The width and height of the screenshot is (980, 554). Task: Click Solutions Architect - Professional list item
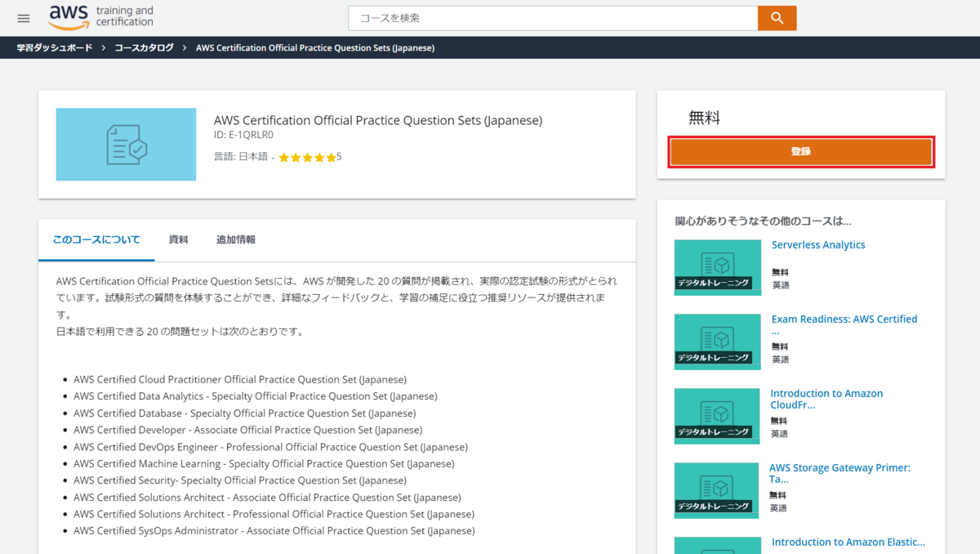(274, 515)
